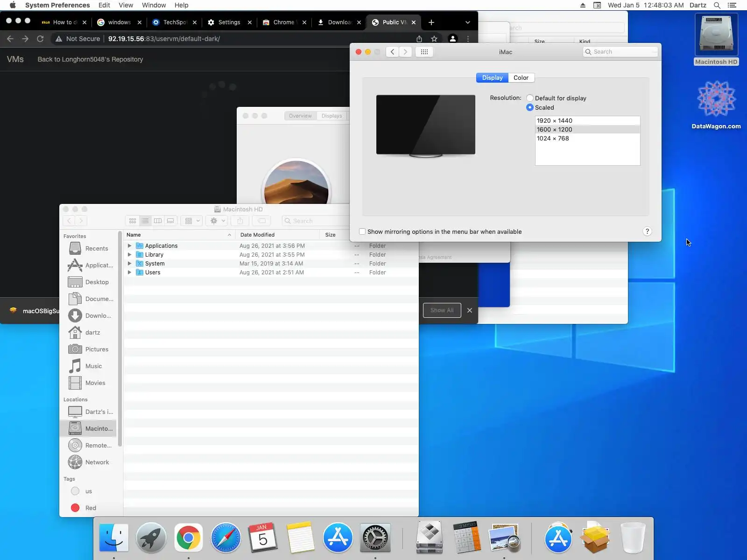Open Finder action gear dropdown
This screenshot has height=560, width=747.
coord(218,221)
